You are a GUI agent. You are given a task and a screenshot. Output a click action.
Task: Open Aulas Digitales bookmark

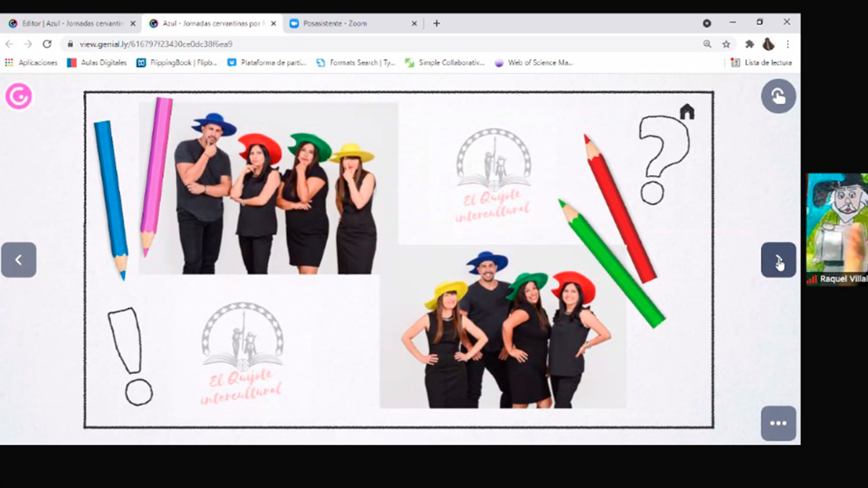pyautogui.click(x=97, y=63)
